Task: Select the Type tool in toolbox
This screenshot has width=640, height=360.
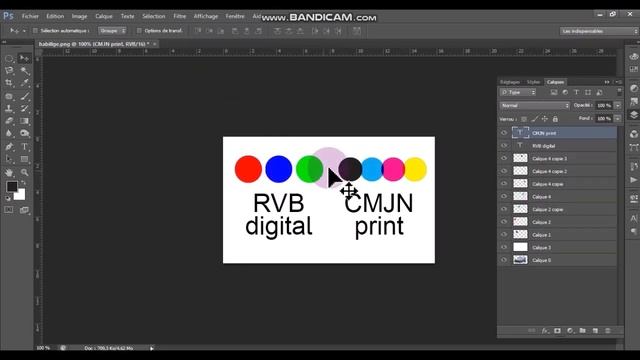Action: [24, 147]
